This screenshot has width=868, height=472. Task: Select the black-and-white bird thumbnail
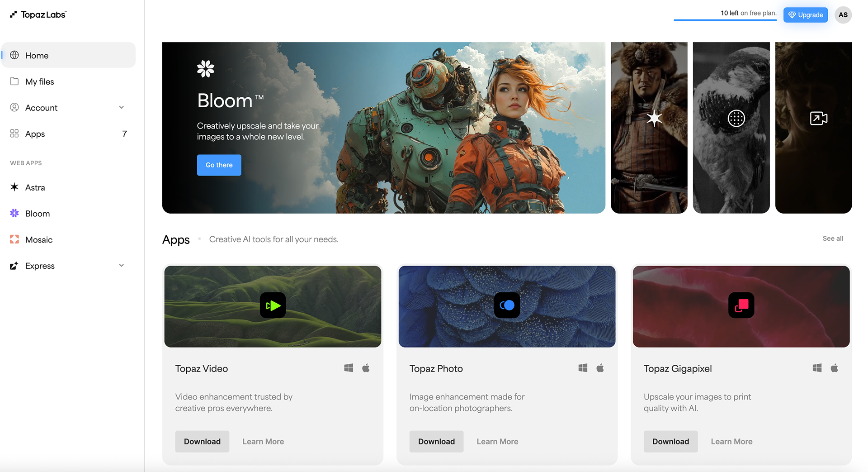(x=731, y=128)
